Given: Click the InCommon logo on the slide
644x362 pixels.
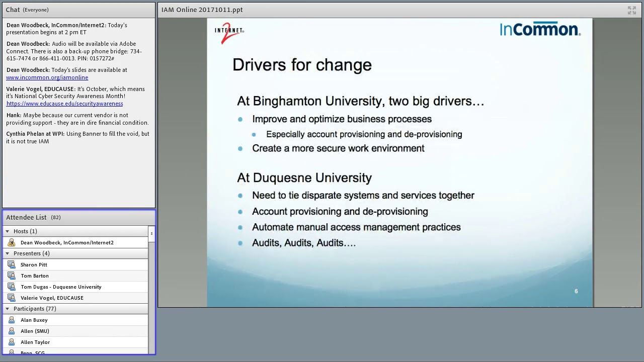Looking at the screenshot, I should [540, 29].
